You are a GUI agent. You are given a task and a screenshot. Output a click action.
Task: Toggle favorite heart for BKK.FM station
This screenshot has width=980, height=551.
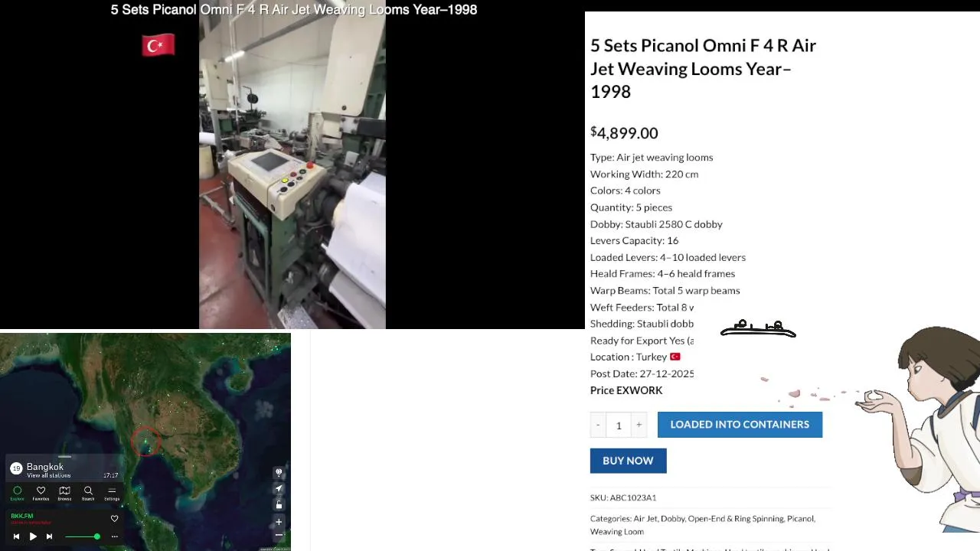115,519
